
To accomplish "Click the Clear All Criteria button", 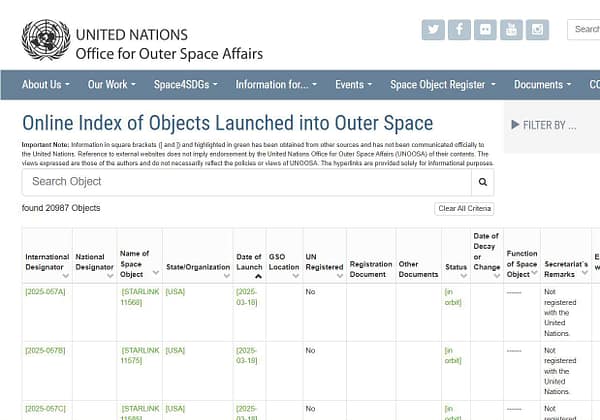I will click(x=464, y=209).
